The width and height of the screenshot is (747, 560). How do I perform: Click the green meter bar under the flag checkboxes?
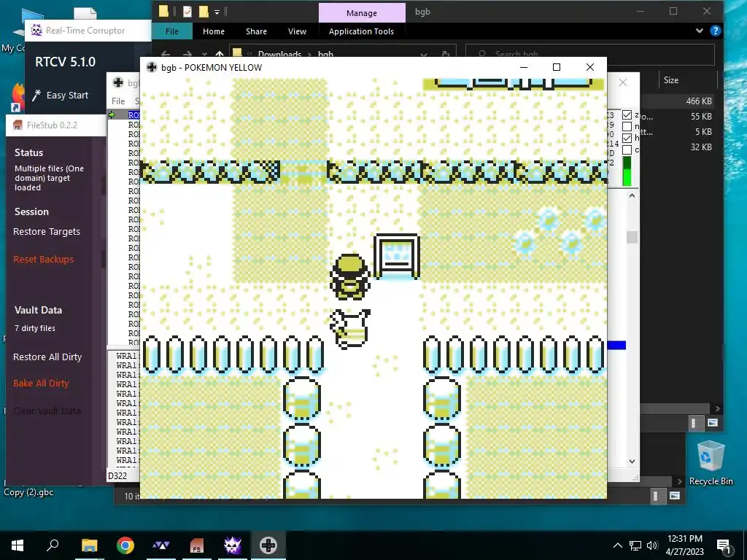click(x=627, y=171)
